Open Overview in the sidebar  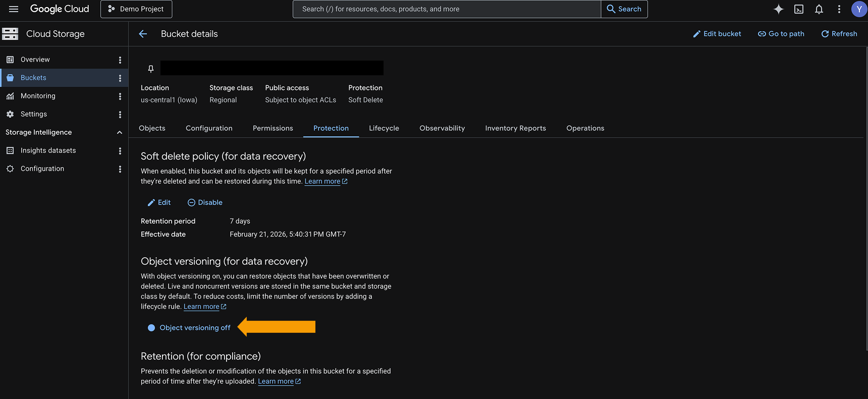pyautogui.click(x=35, y=60)
